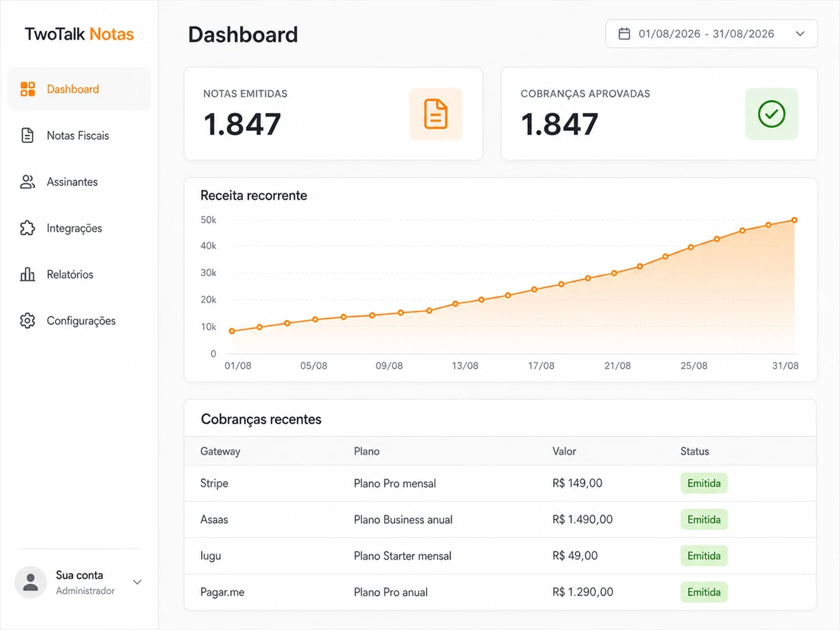This screenshot has width=840, height=630.
Task: Click the last chart data point at 31/08
Action: click(x=794, y=220)
